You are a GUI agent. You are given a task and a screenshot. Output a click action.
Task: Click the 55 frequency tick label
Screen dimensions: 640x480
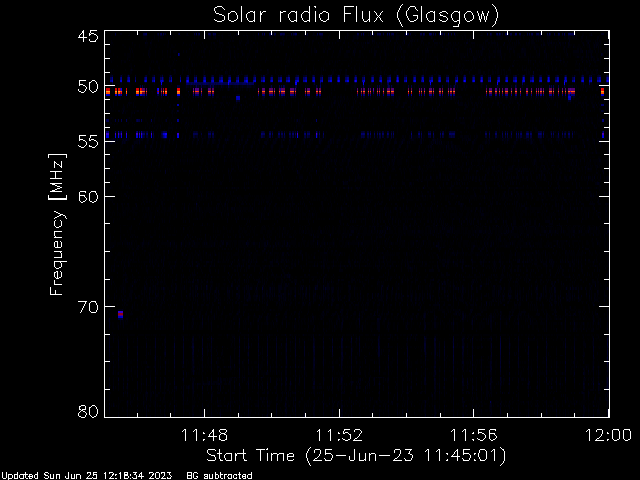(88, 142)
